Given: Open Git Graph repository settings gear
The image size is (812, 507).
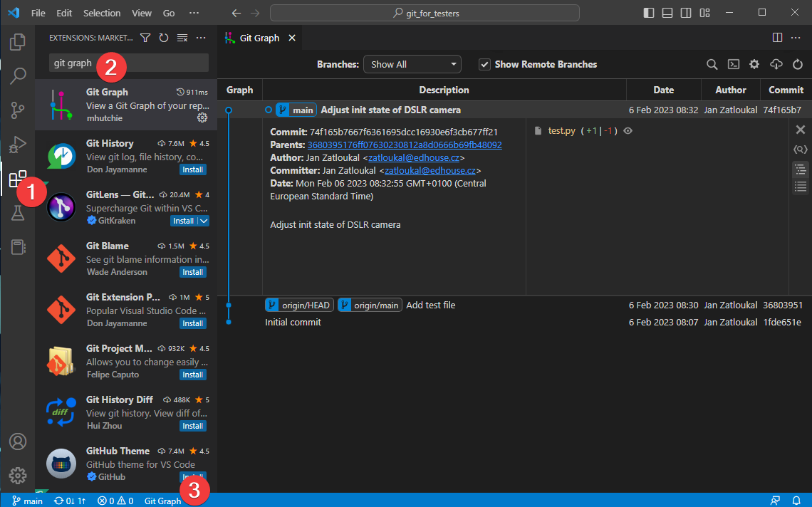Looking at the screenshot, I should click(x=754, y=64).
